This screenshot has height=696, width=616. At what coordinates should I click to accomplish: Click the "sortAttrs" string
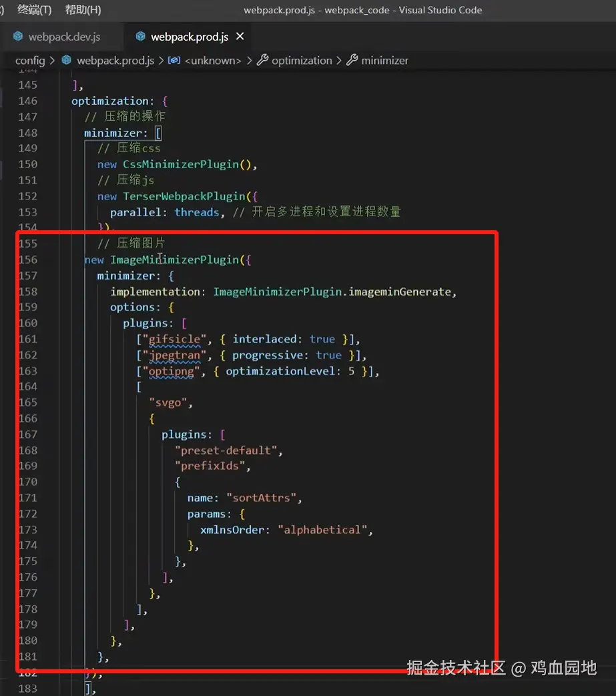pyautogui.click(x=262, y=498)
